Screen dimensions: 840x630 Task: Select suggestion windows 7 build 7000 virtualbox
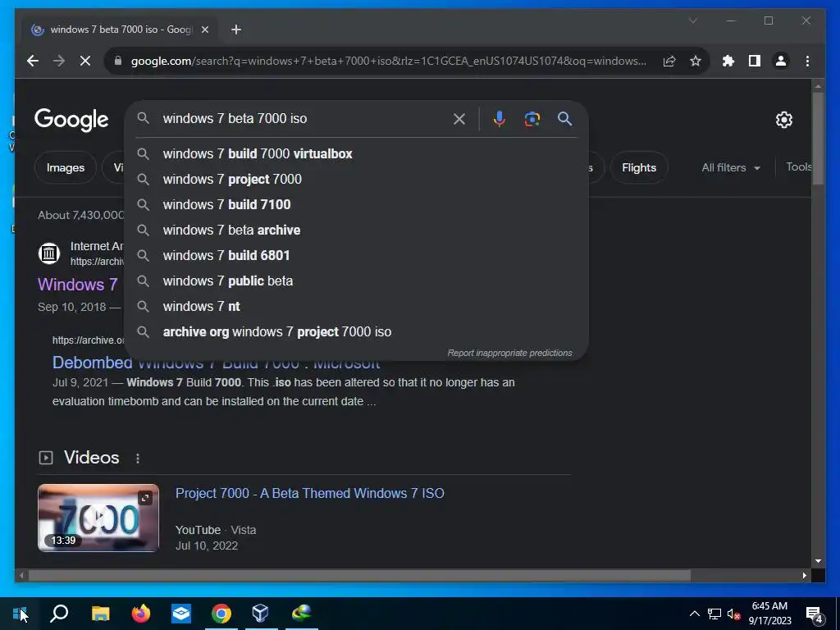[356, 153]
